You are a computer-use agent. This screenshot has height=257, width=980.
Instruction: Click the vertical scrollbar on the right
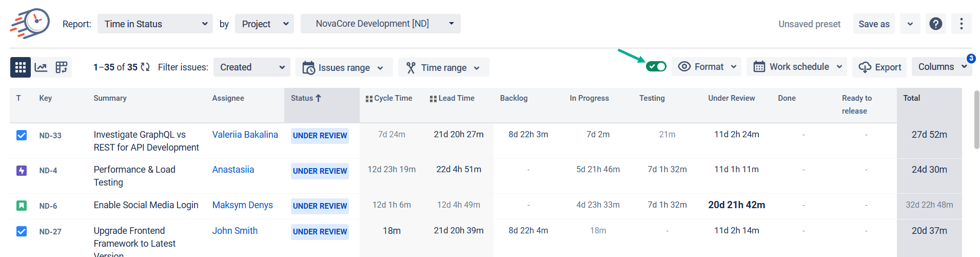point(976,120)
